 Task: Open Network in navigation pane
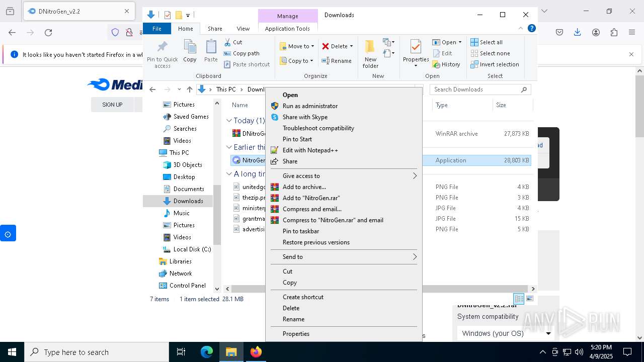175,274
